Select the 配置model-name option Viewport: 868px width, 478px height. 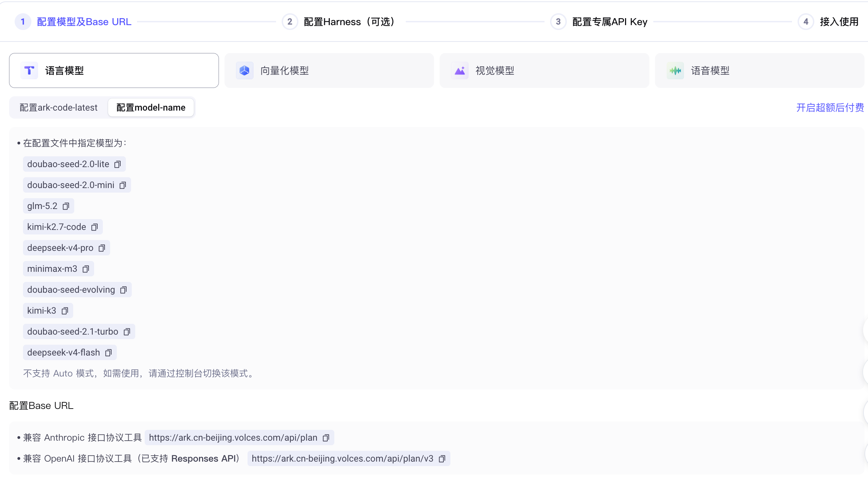(151, 107)
